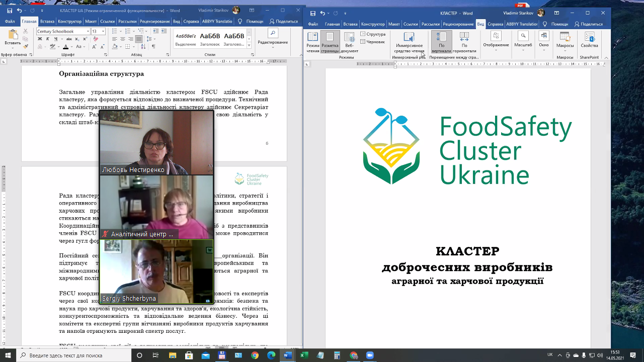
Task: Click the Вставить paste icon in left window
Action: [13, 34]
